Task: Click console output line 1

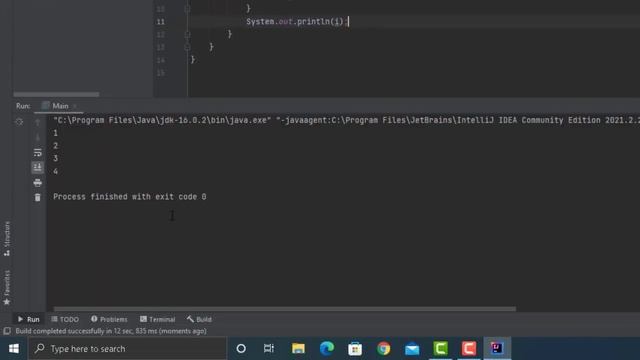Action: (56, 133)
